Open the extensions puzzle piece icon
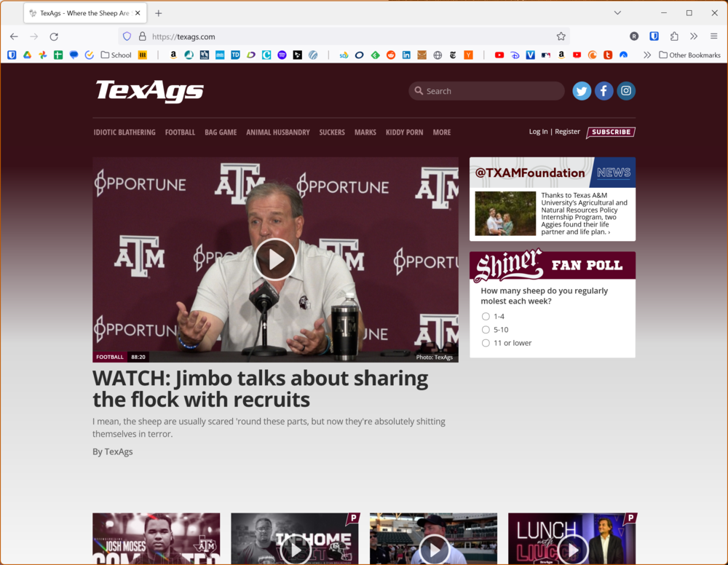This screenshot has width=728, height=565. [674, 36]
